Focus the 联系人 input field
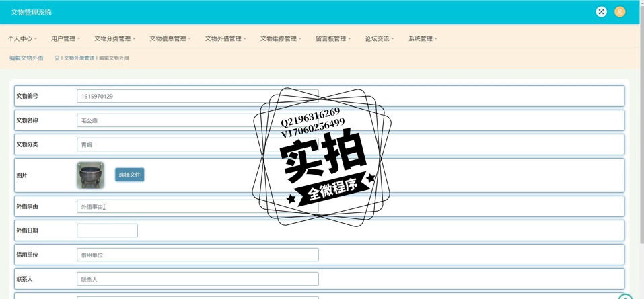 pyautogui.click(x=197, y=279)
